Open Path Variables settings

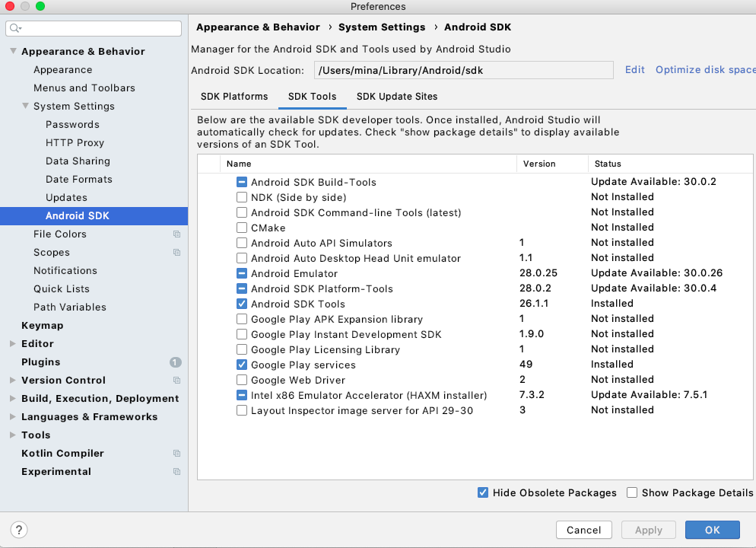point(70,307)
